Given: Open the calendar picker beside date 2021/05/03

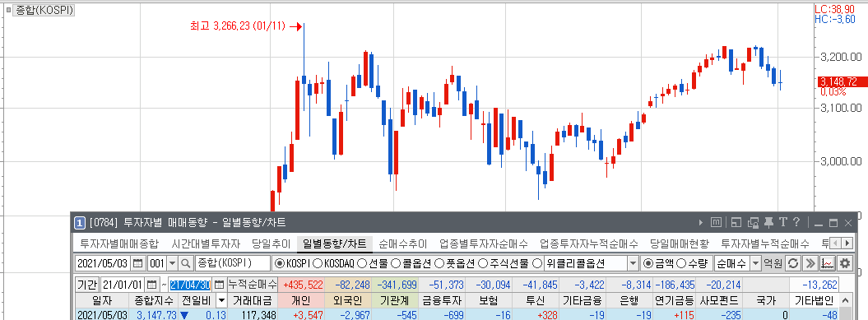Looking at the screenshot, I should tap(138, 263).
